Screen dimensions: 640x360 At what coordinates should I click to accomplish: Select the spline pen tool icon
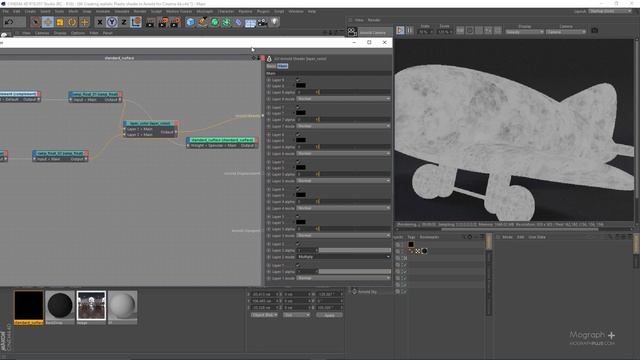click(x=202, y=22)
